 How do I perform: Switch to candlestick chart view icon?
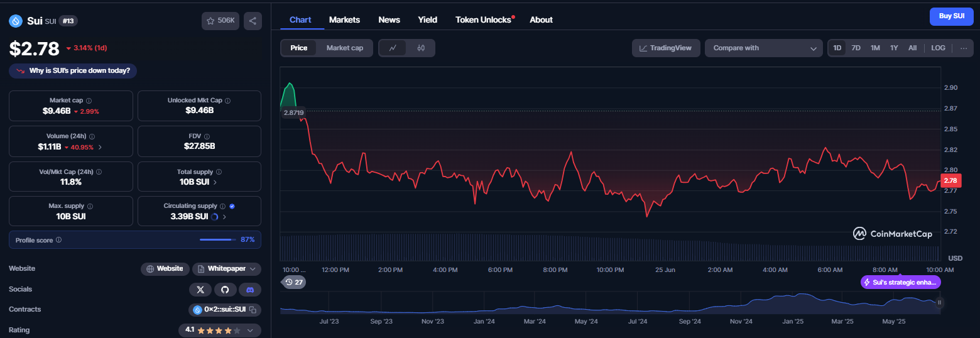point(421,48)
